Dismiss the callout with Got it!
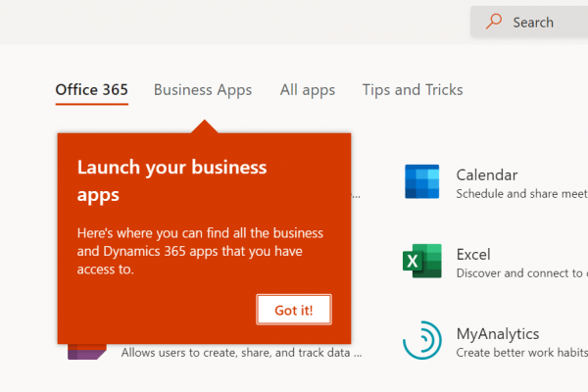This screenshot has height=392, width=588. click(x=294, y=310)
